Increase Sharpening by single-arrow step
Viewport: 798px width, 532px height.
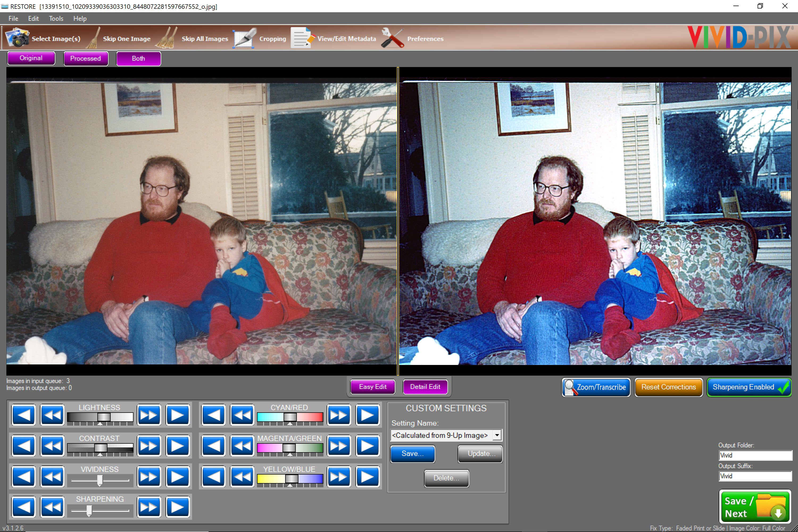tap(178, 507)
